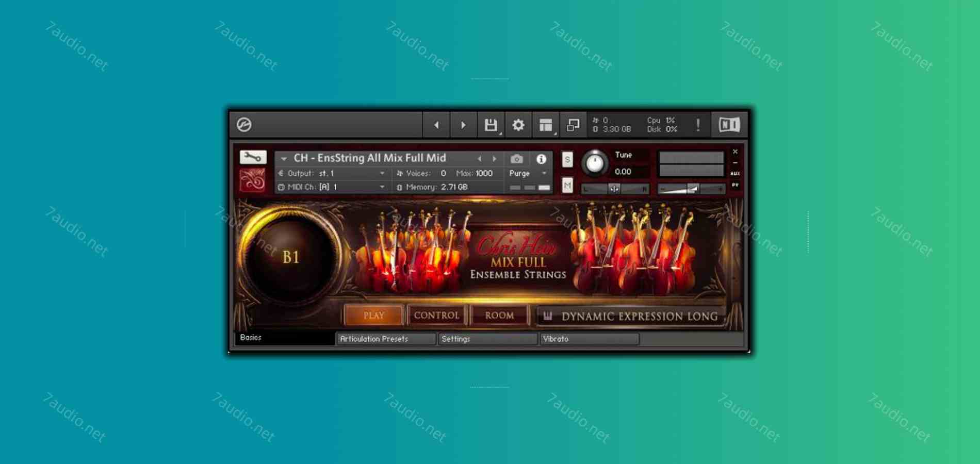Click the Cpu 1% meter text

(661, 120)
